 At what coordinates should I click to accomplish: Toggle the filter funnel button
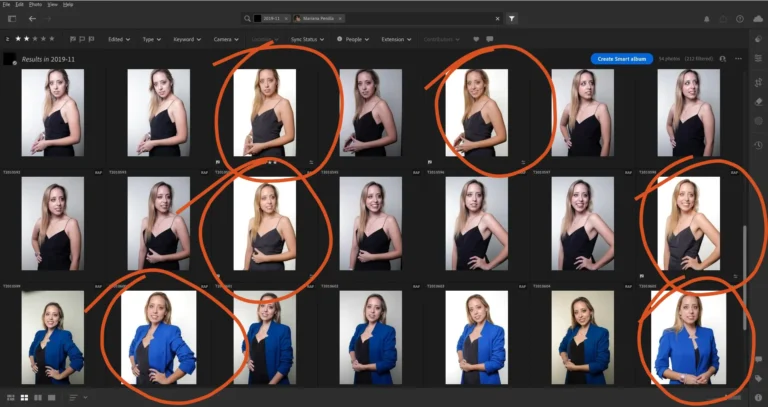[511, 18]
